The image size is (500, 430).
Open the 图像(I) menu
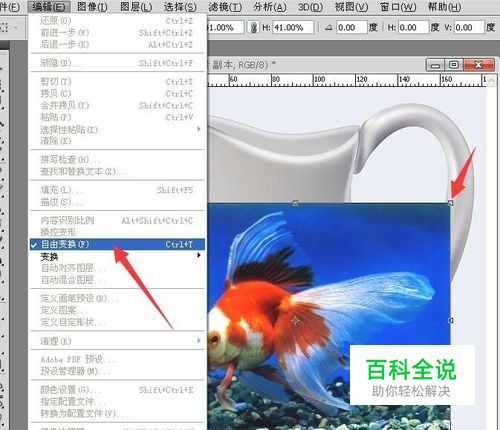click(92, 7)
